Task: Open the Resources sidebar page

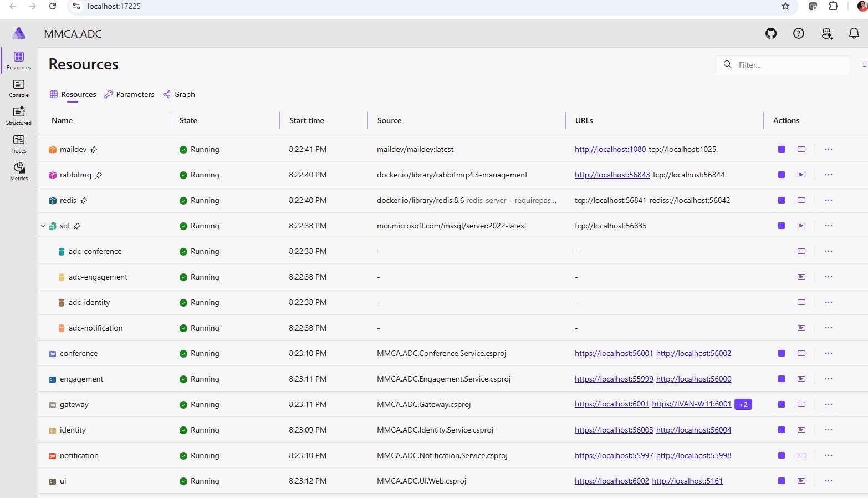Action: (19, 60)
